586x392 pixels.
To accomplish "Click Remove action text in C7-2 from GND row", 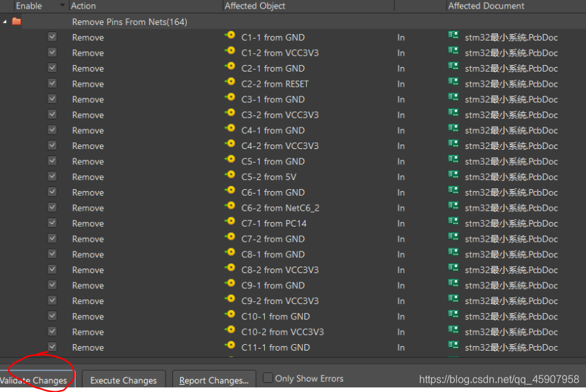I will 88,239.
